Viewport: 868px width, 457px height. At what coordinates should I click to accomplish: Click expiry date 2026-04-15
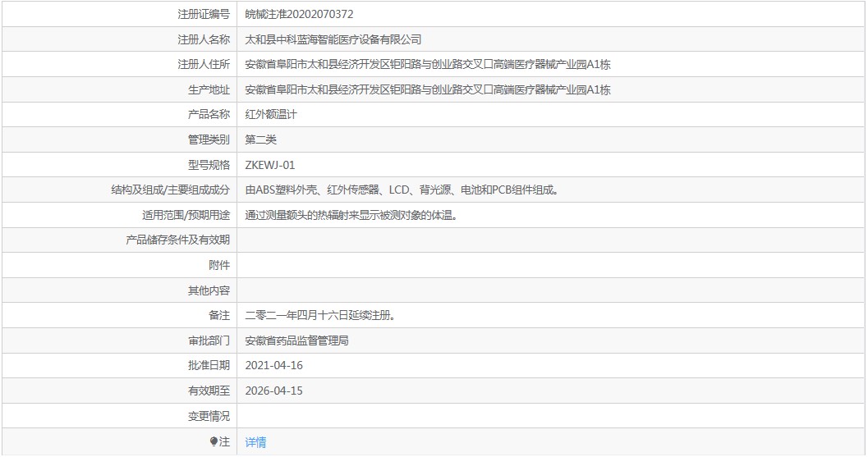tap(274, 391)
